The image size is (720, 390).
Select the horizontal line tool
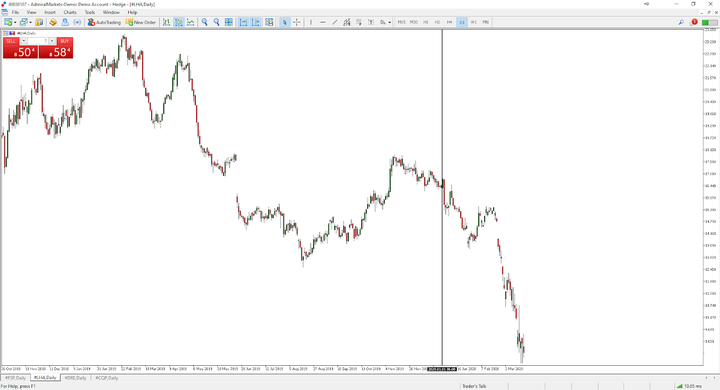[323, 22]
